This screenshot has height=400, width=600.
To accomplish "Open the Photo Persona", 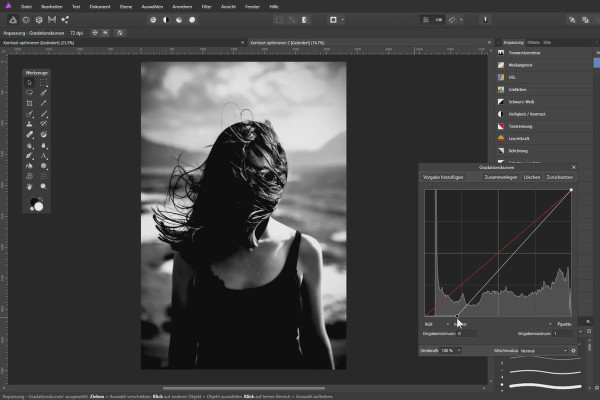I will click(x=13, y=20).
